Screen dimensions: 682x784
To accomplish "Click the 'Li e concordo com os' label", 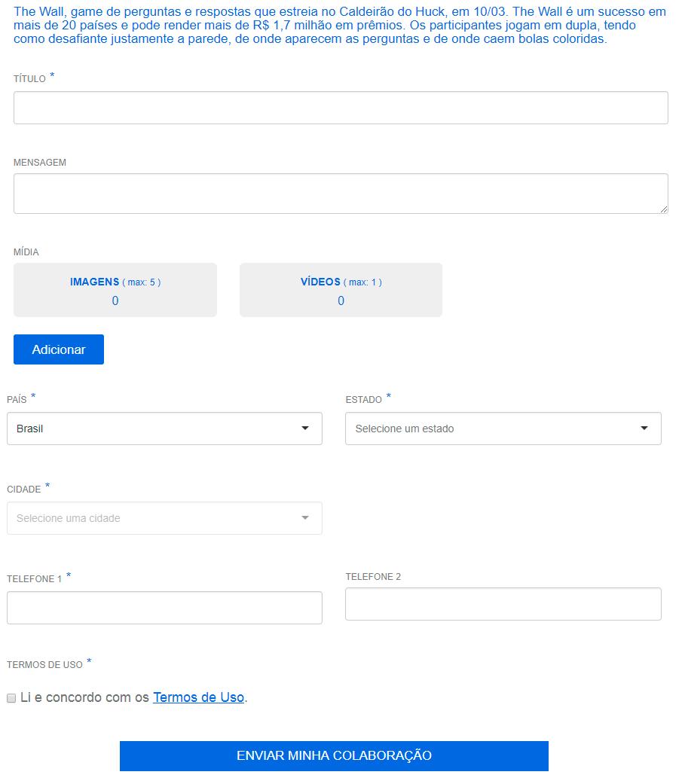I will click(x=84, y=697).
